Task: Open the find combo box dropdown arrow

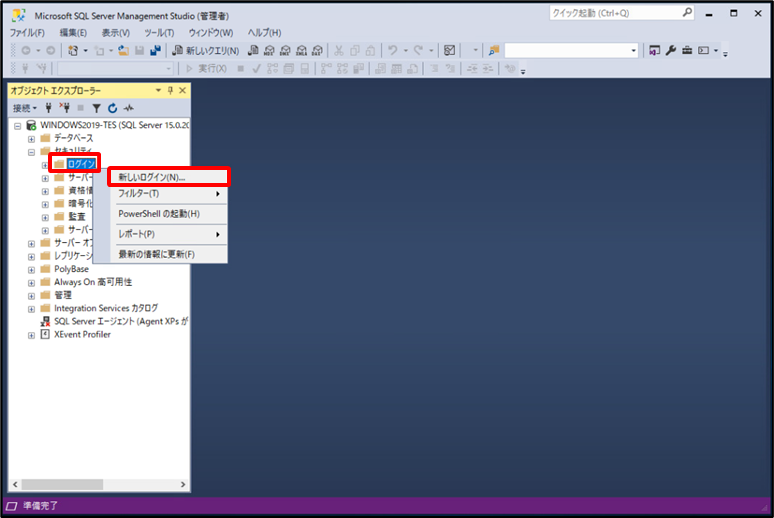Action: (633, 50)
